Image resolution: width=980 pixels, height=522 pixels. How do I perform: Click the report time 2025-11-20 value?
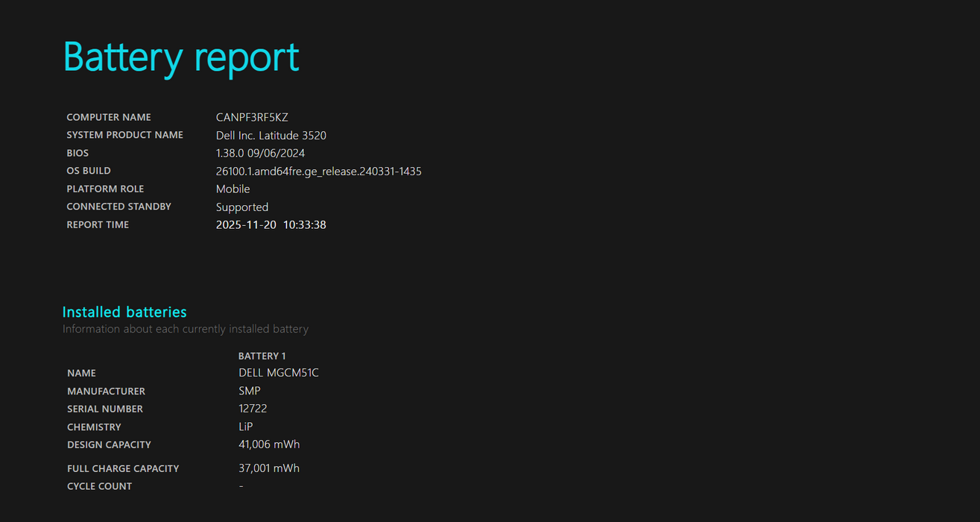click(271, 224)
